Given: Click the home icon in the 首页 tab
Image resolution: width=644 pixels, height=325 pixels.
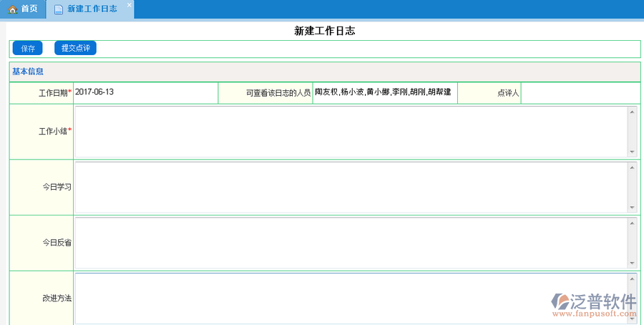Looking at the screenshot, I should (x=12, y=9).
